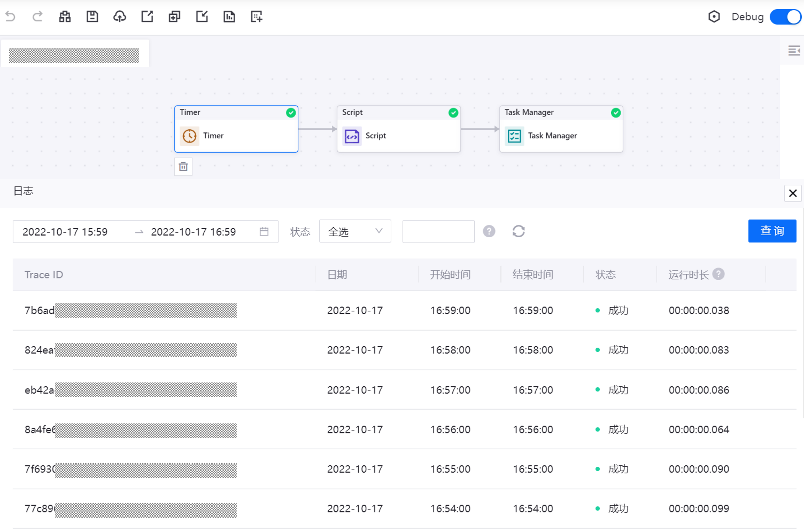Select the Timer node on canvas
The image size is (804, 532).
(x=236, y=129)
